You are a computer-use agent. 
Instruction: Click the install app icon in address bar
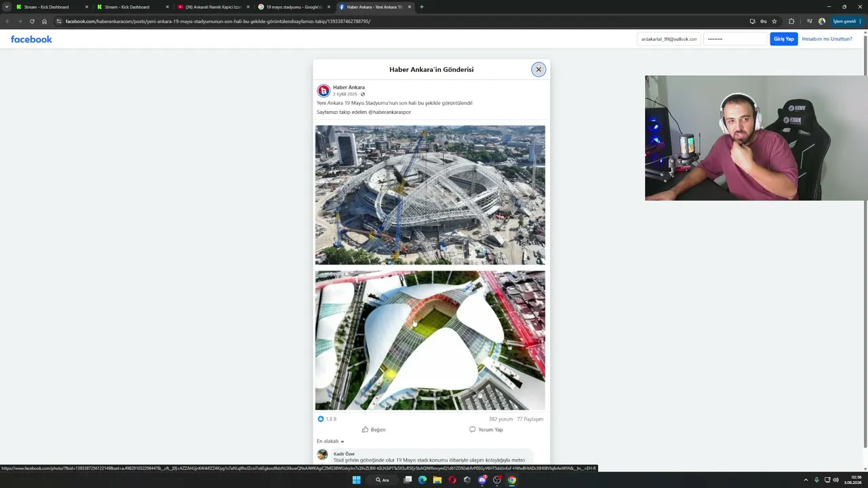(x=753, y=21)
